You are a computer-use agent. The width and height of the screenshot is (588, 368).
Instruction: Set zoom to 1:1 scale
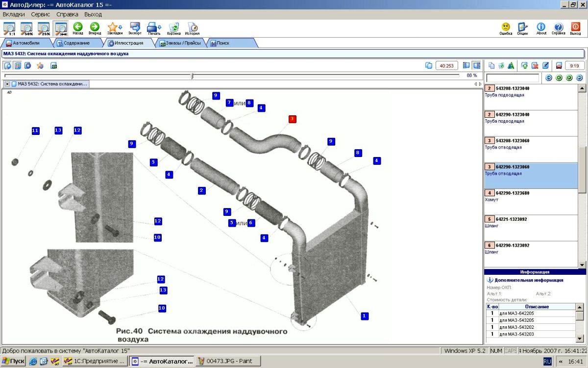point(9,28)
